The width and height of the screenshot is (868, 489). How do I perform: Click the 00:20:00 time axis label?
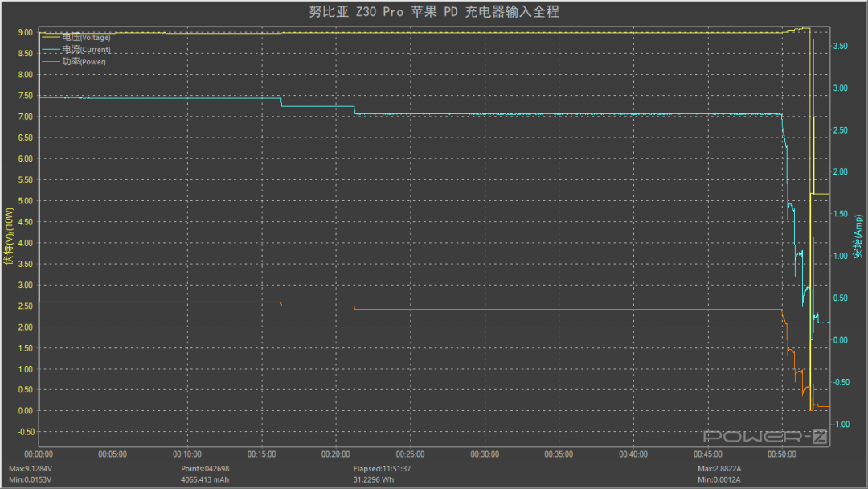coord(335,454)
